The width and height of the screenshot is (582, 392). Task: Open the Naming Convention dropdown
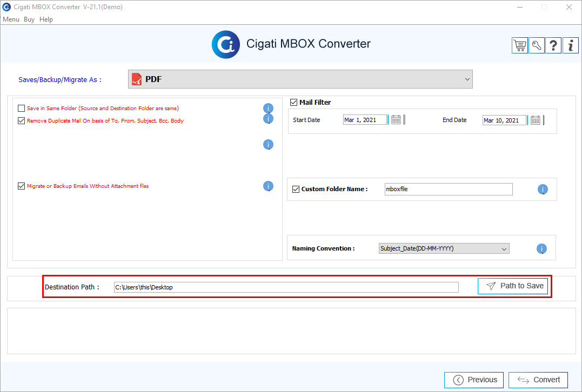tap(444, 248)
